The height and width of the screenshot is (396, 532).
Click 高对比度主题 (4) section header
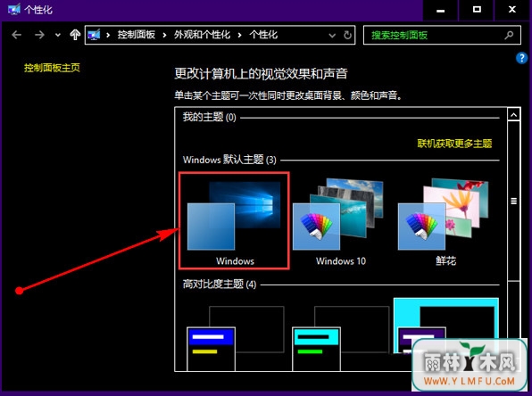click(220, 285)
